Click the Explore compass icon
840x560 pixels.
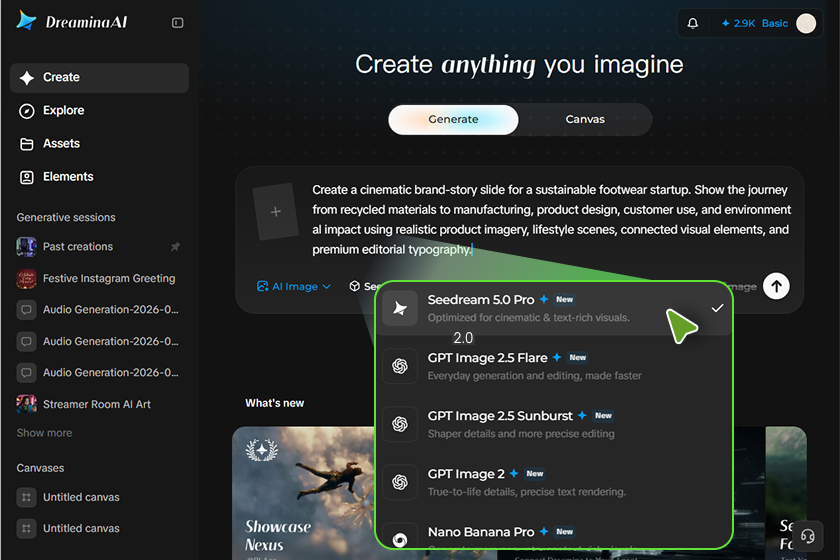(x=27, y=111)
